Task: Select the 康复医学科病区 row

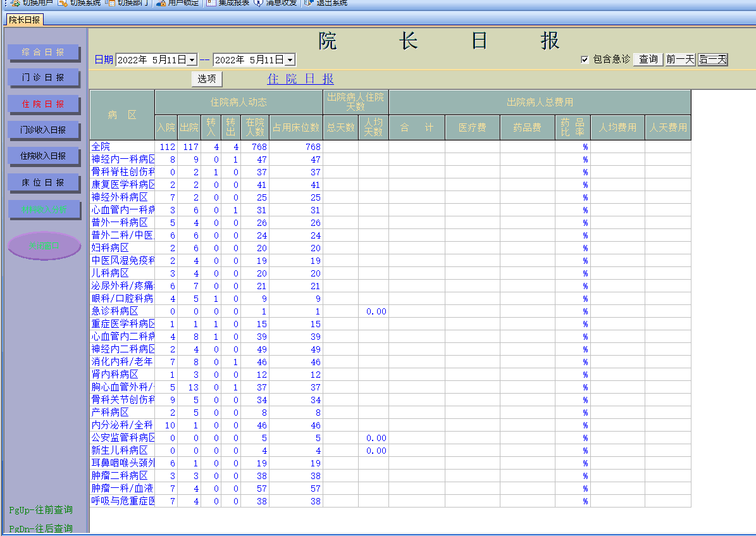Action: coord(390,185)
